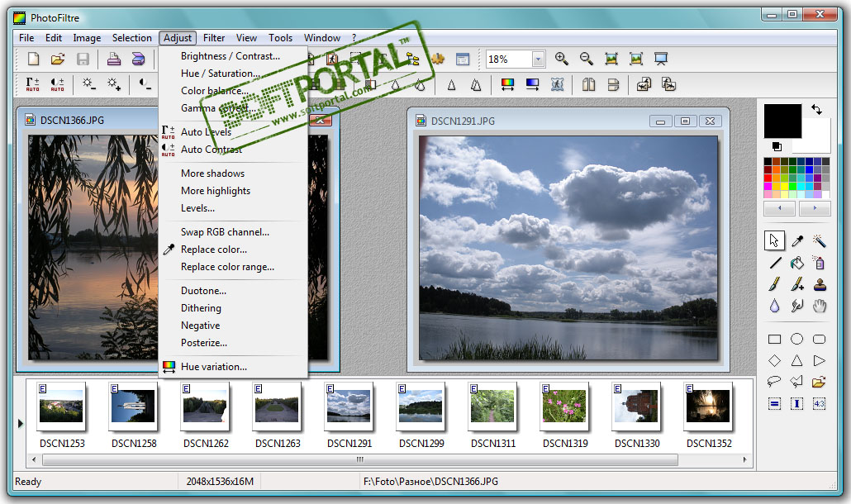Screen dimensions: 851x504
Task: Choose the Rectangle selection shape
Action: 774,339
